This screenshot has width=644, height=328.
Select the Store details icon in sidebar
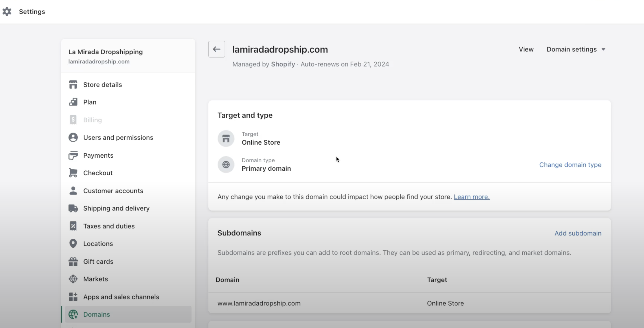73,84
